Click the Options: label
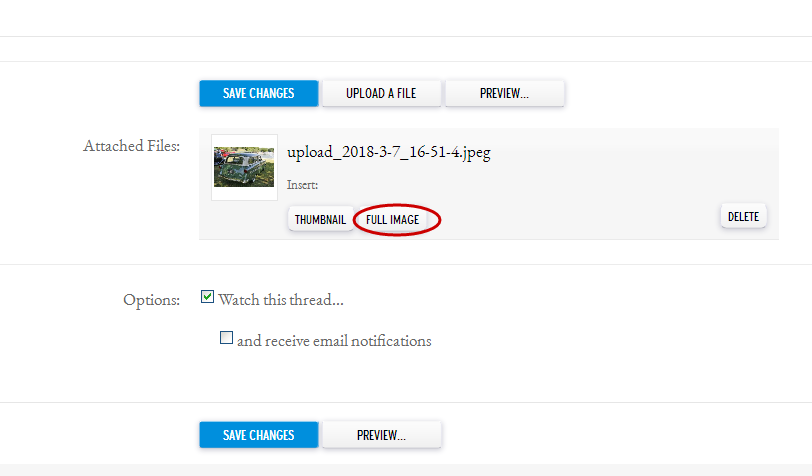 (151, 300)
